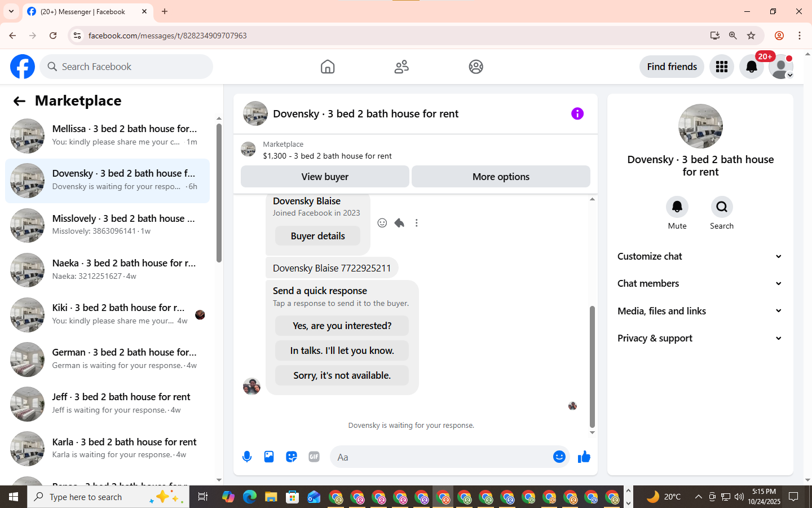This screenshot has height=508, width=812.
Task: Click 'Dovensky Blaise 7722925211' message
Action: [x=332, y=268]
